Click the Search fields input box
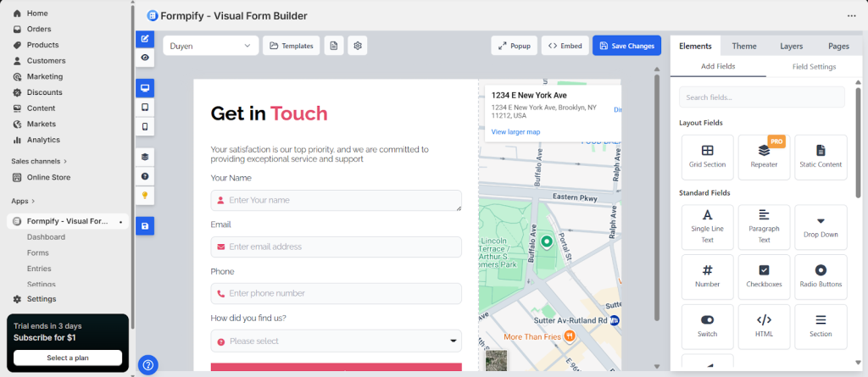The width and height of the screenshot is (868, 377). [x=761, y=97]
